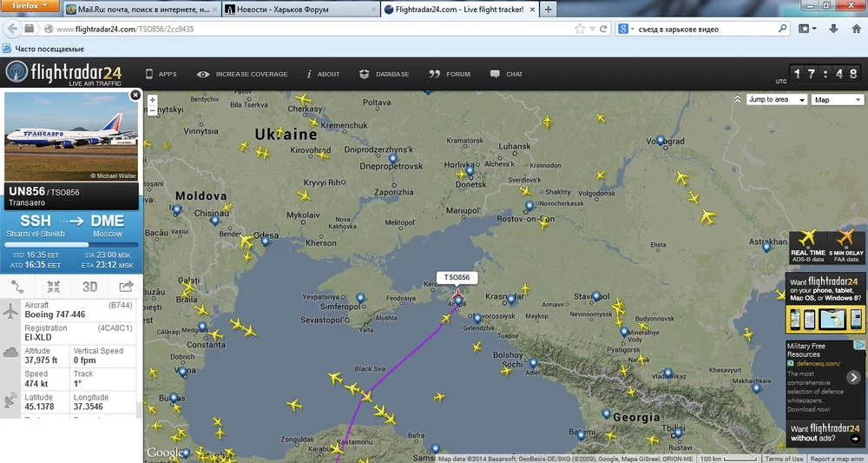Click the Terms of Use map link
Viewport: 868px width, 463px height.
pyautogui.click(x=783, y=459)
